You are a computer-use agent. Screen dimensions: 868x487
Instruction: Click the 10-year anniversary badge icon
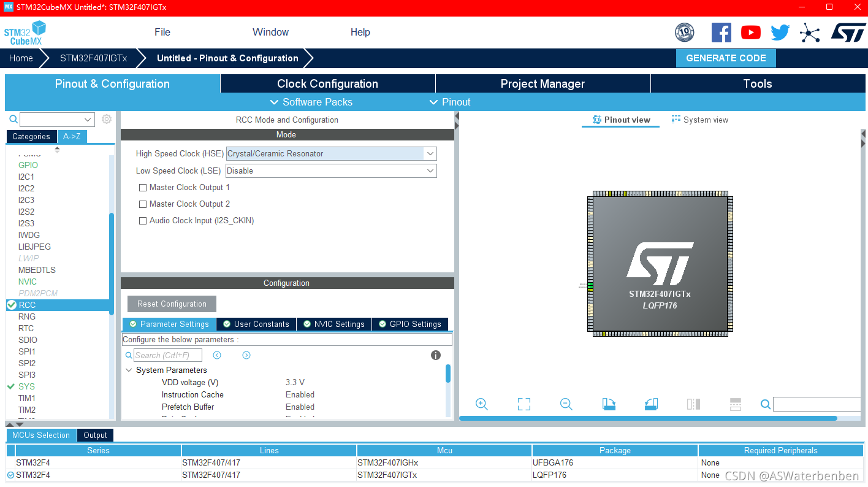(x=685, y=33)
